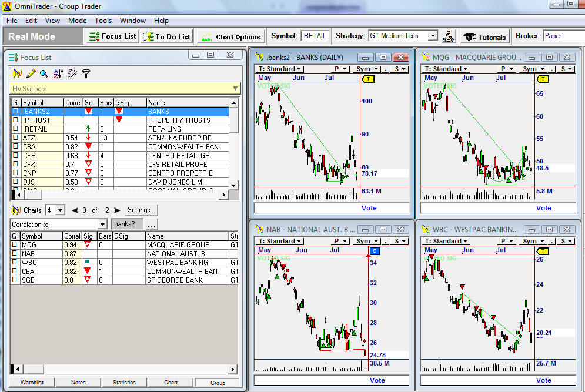Switch to the Statistics tab
Viewport: 585px width, 392px height.
[x=124, y=382]
